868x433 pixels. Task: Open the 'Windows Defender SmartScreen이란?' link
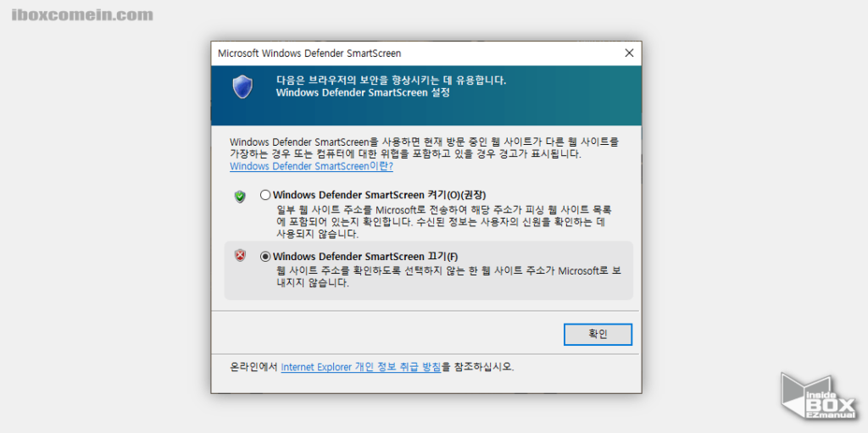click(311, 166)
